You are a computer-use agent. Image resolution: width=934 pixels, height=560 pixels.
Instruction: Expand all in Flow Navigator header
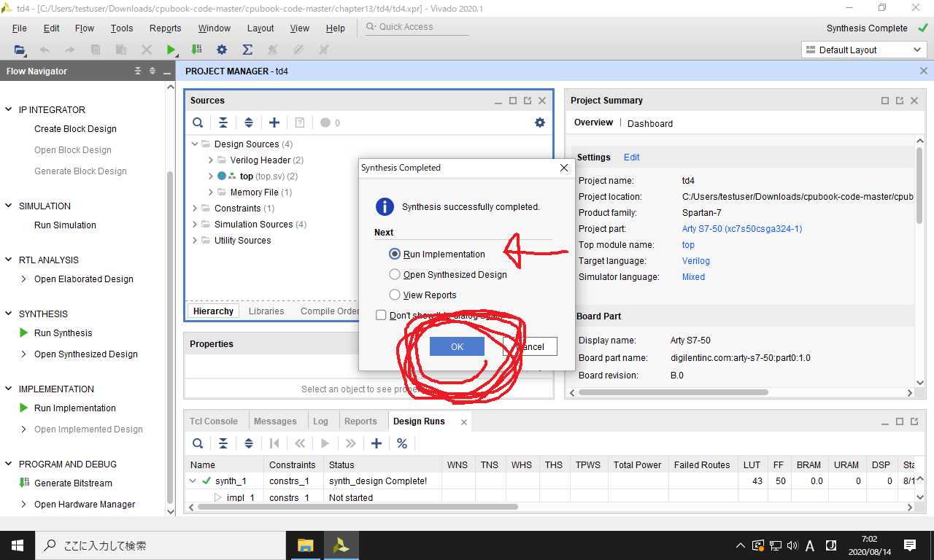click(153, 71)
